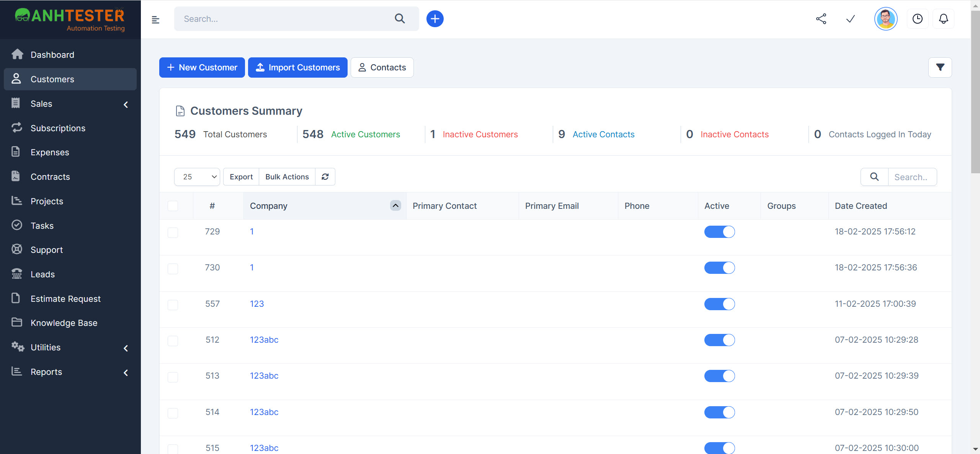Image resolution: width=980 pixels, height=454 pixels.
Task: Click the scrollbar down arrow
Action: click(975, 449)
